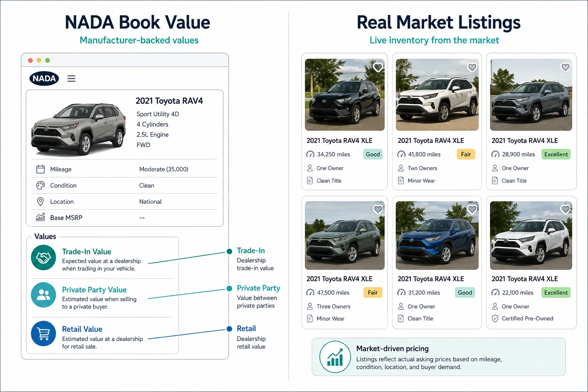Click the 'Sport Utility 4D' spec line
The width and height of the screenshot is (588, 392).
[158, 114]
